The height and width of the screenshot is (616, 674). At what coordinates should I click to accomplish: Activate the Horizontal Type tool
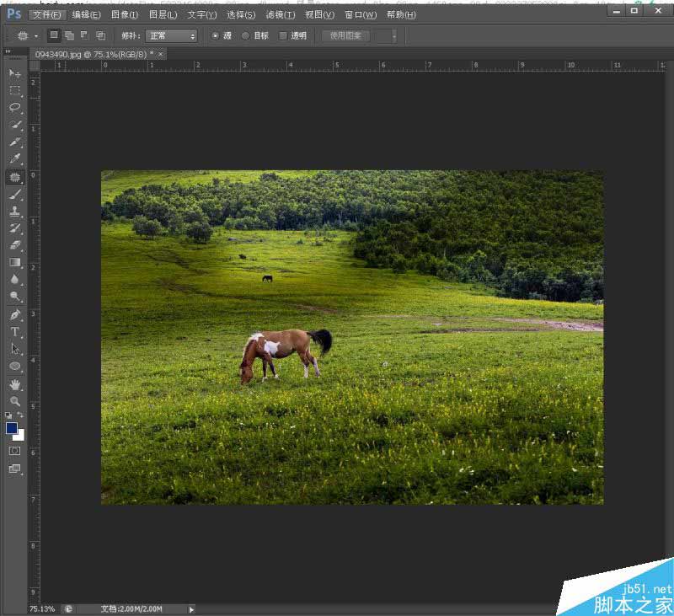14,332
